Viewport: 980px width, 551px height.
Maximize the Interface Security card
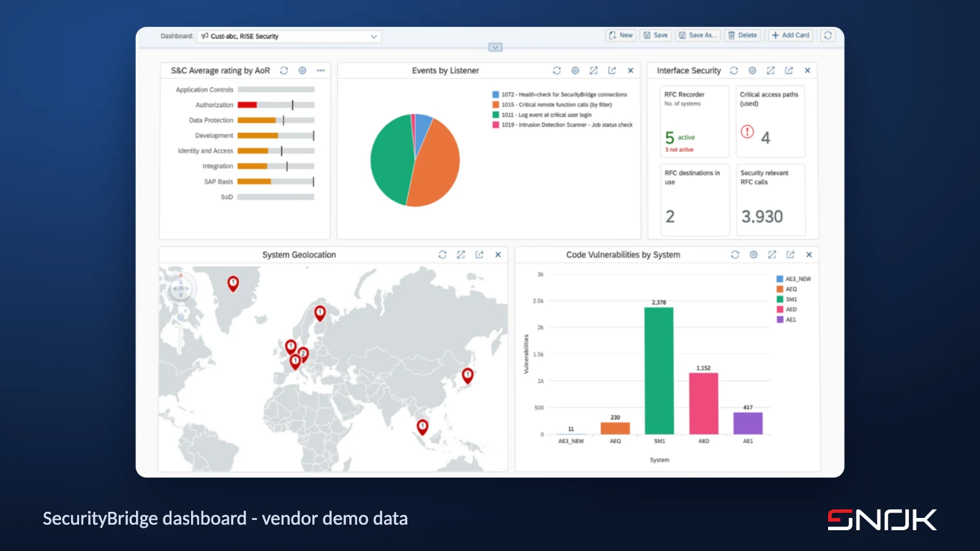771,70
